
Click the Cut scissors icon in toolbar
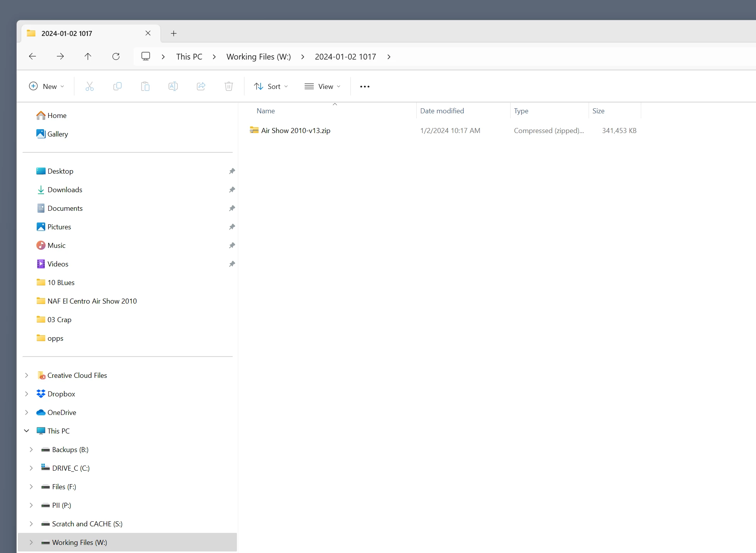tap(90, 86)
